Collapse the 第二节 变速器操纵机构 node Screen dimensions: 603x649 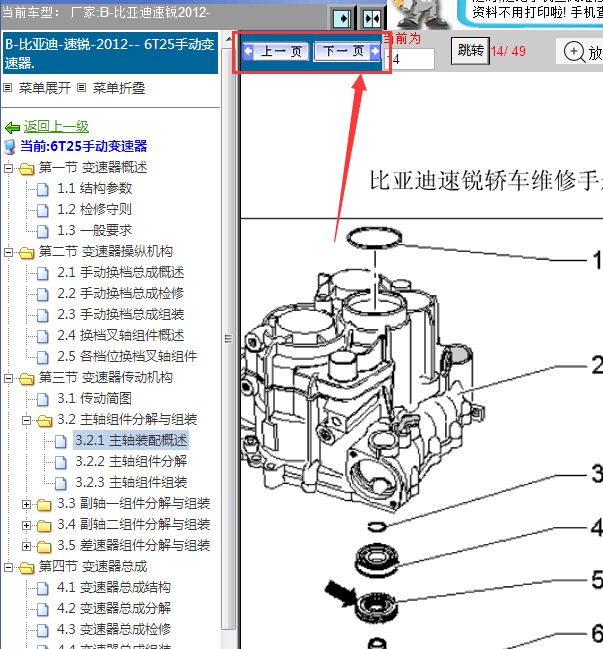8,252
